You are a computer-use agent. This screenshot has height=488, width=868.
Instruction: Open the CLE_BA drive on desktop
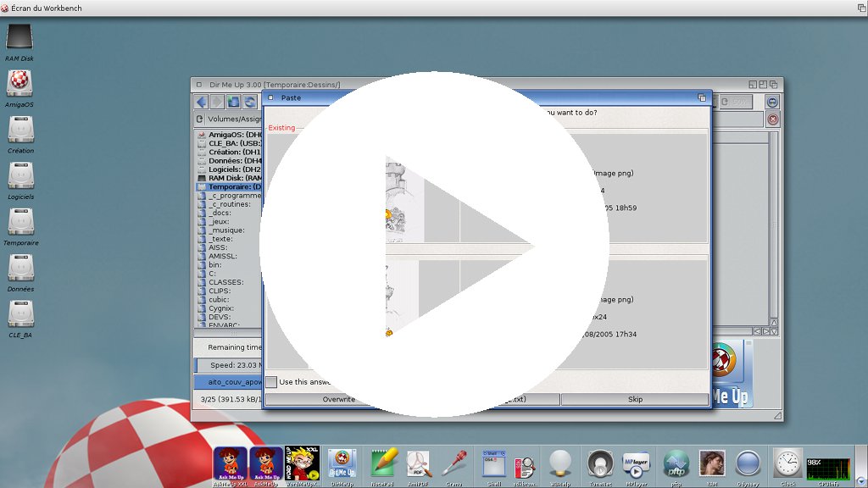pyautogui.click(x=19, y=314)
